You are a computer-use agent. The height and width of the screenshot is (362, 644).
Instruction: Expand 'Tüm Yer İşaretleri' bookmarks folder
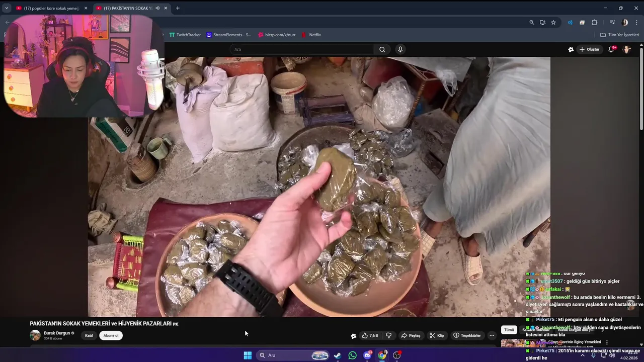coord(619,35)
